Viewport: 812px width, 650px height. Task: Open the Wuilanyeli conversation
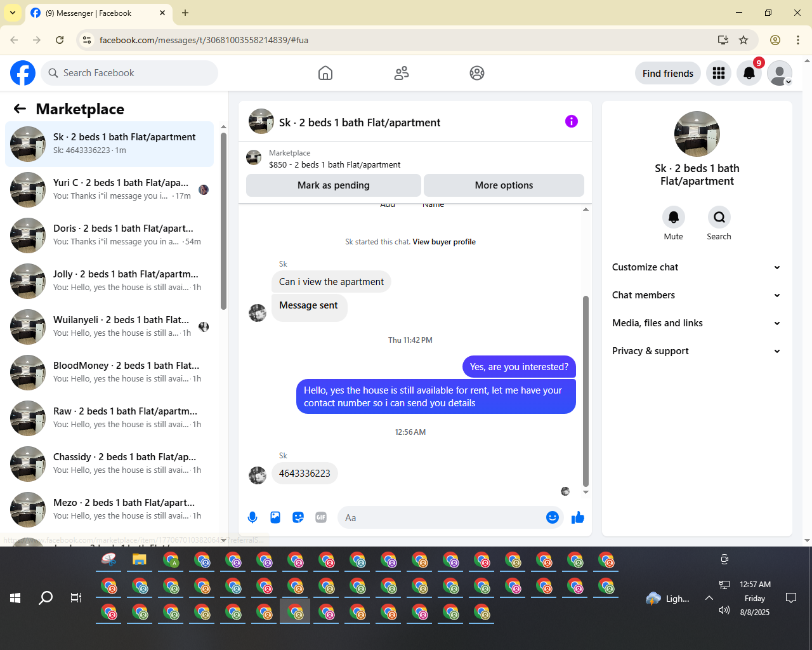(109, 327)
